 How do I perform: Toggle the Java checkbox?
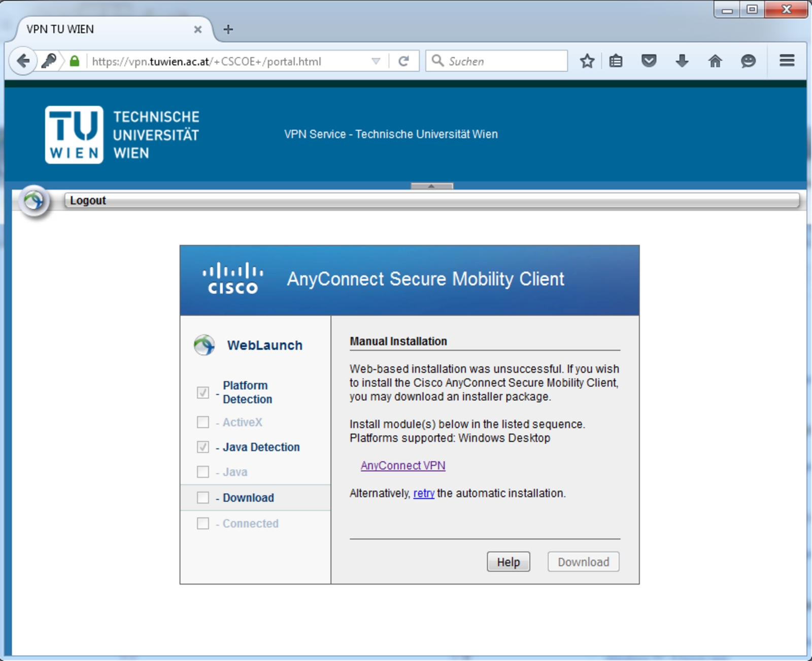[x=203, y=472]
